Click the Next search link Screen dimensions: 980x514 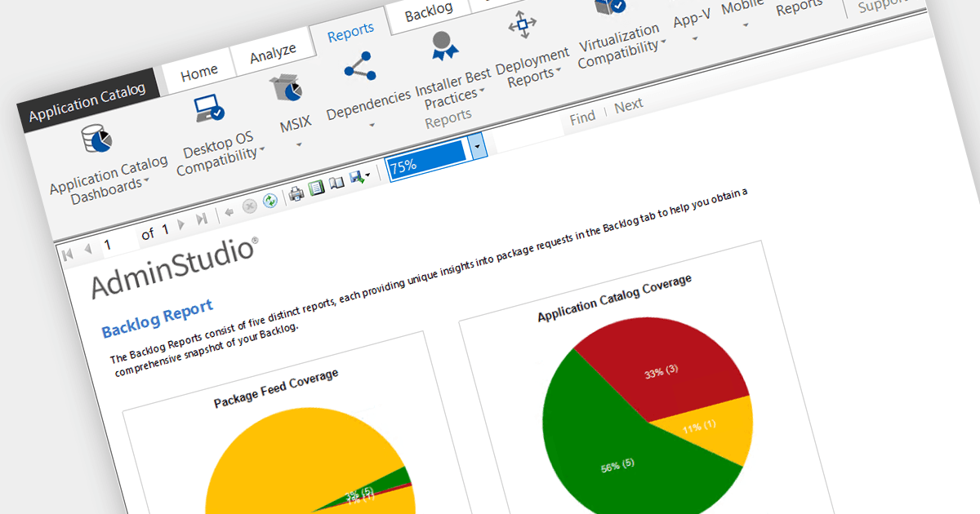click(629, 105)
